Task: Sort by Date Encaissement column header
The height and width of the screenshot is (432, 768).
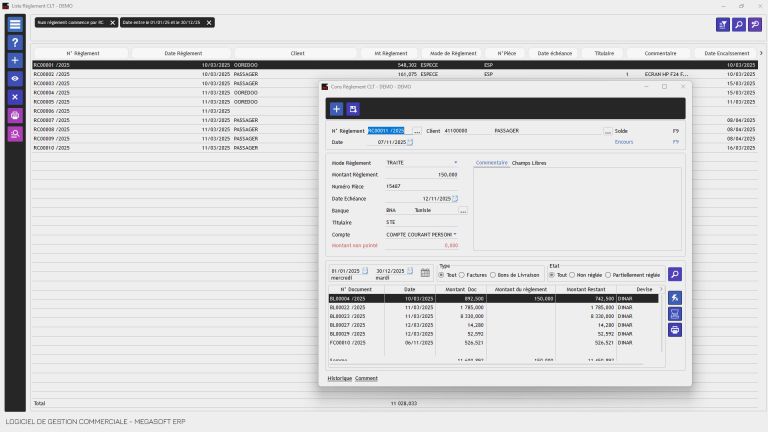Action: tap(727, 53)
